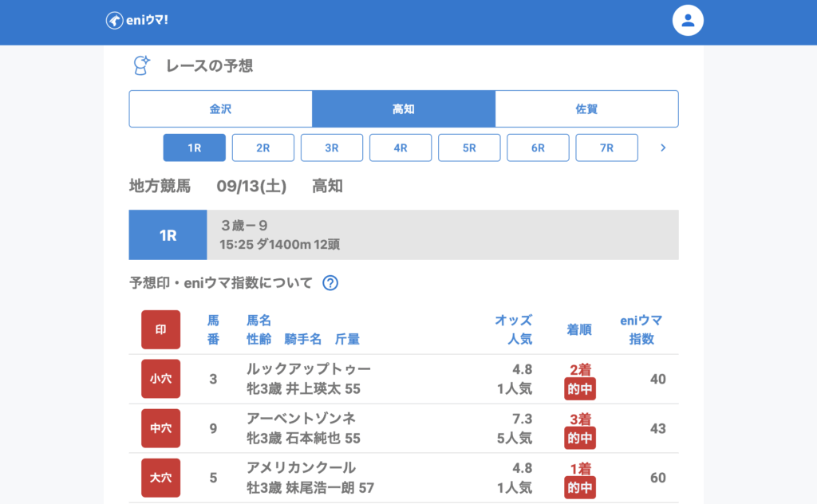817x504 pixels.
Task: Click the 中穴 mark badge
Action: click(161, 428)
